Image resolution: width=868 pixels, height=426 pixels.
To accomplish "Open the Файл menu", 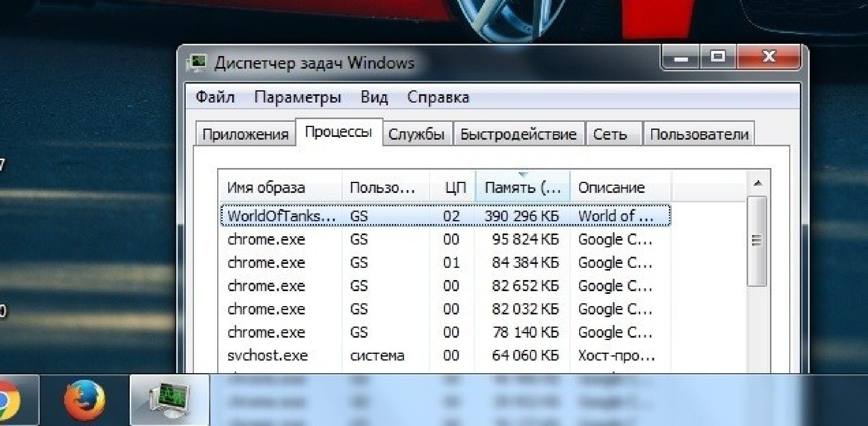I will 215,97.
